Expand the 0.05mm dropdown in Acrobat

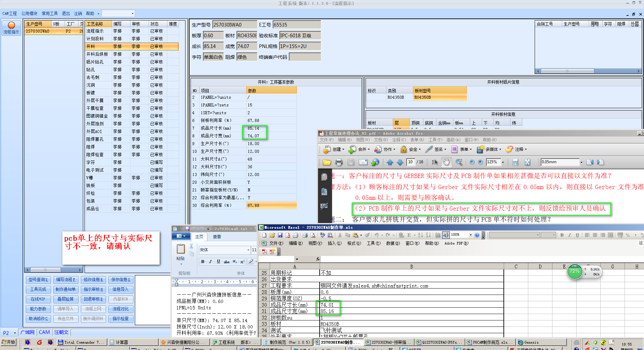(581, 162)
